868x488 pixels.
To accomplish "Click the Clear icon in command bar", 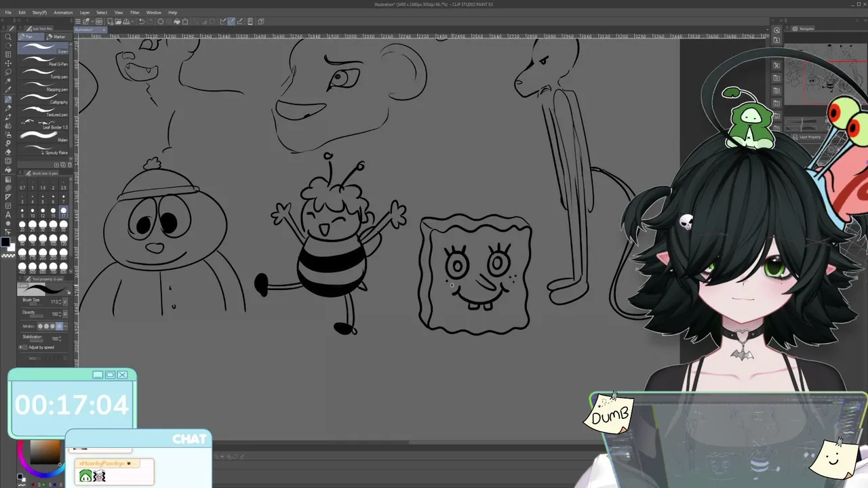I will click(161, 21).
